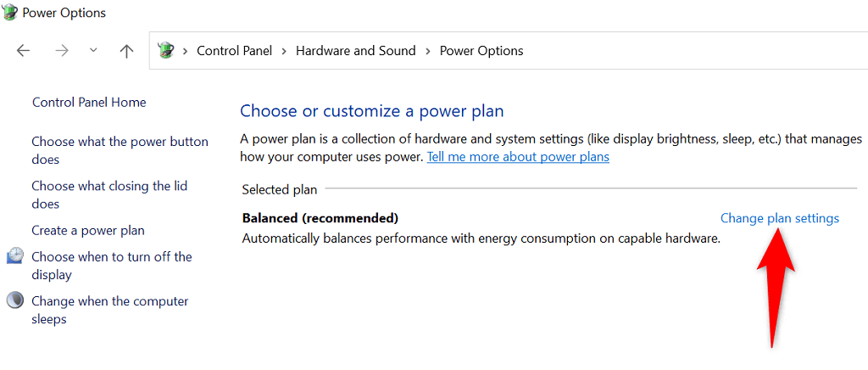Select Create a power plan

88,230
